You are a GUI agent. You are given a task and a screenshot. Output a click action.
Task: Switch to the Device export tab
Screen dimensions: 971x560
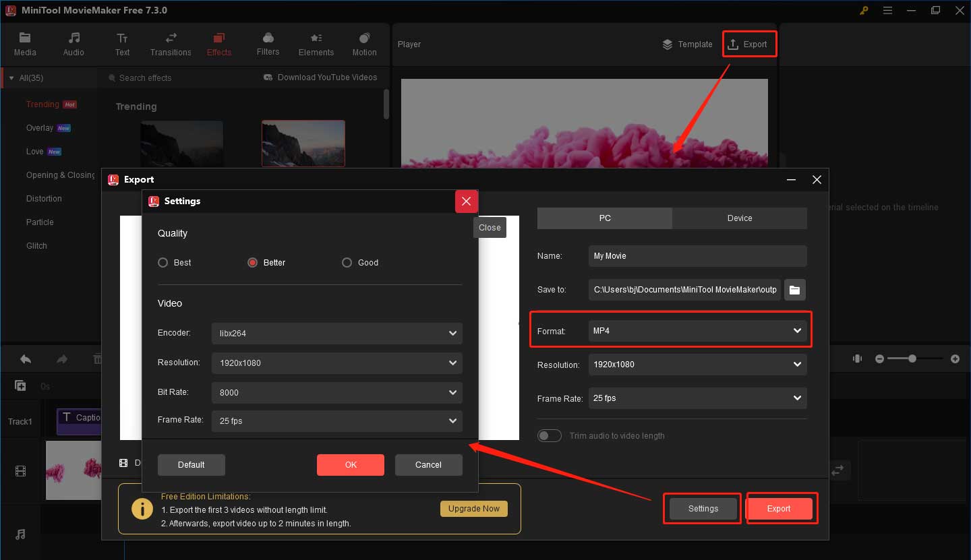click(x=740, y=218)
